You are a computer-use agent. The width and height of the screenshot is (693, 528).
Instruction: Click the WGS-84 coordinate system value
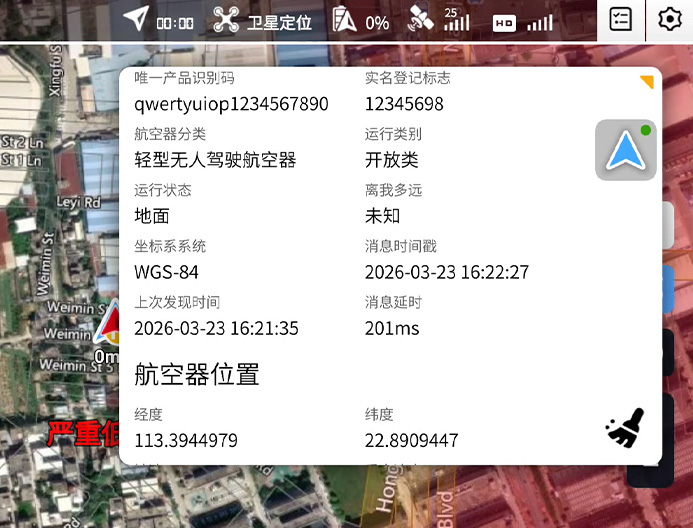(166, 272)
